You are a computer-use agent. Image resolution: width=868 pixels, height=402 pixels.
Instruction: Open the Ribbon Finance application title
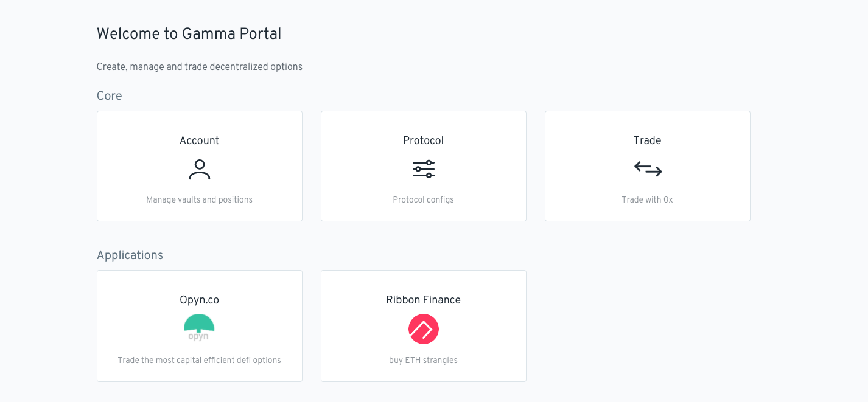click(x=423, y=300)
